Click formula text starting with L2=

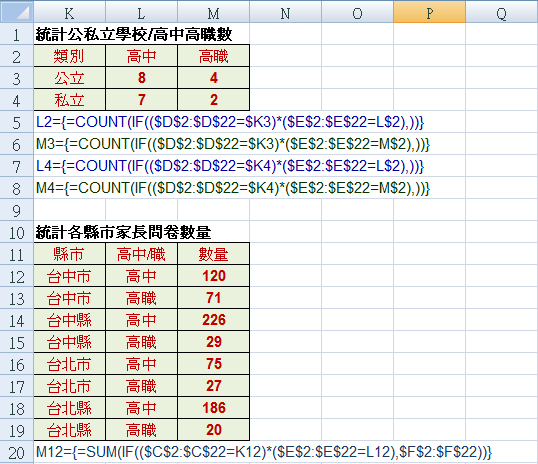click(x=230, y=122)
